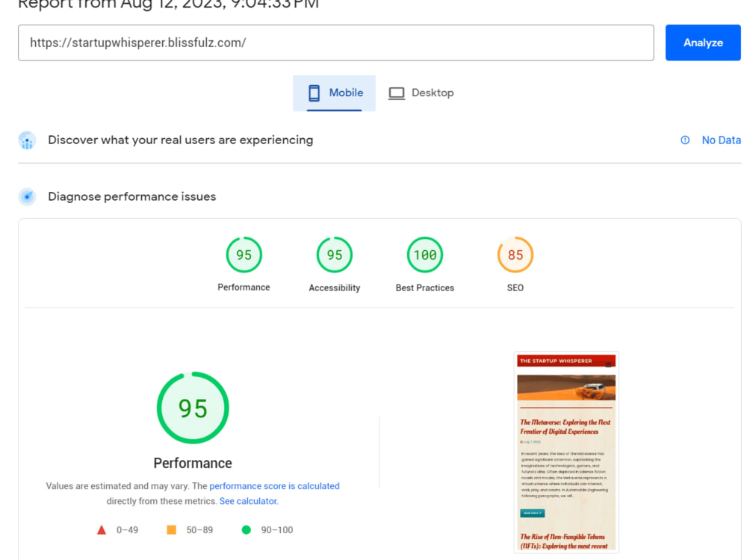The height and width of the screenshot is (560, 747).
Task: Open the See calculator link
Action: pos(248,502)
